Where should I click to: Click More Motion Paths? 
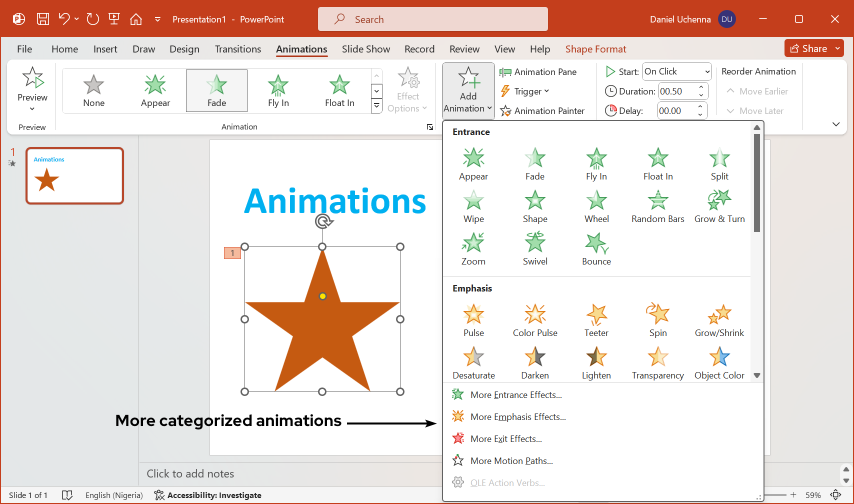pyautogui.click(x=511, y=460)
